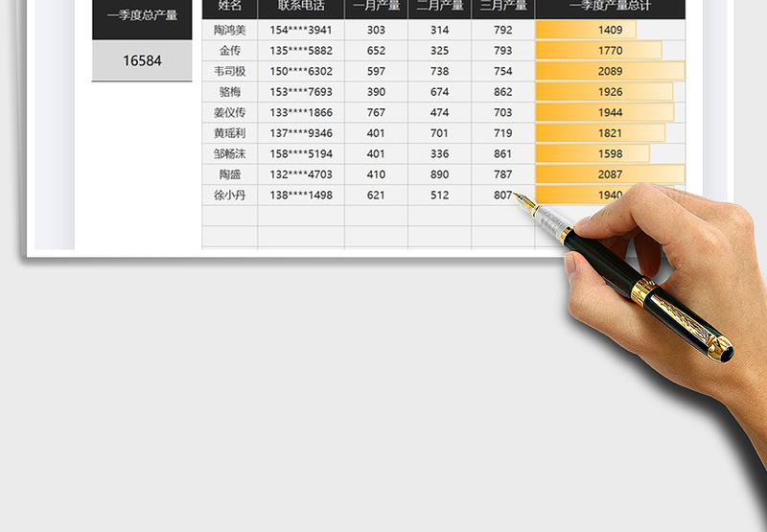
Task: Select the orange data bar showing 2089
Action: (610, 71)
